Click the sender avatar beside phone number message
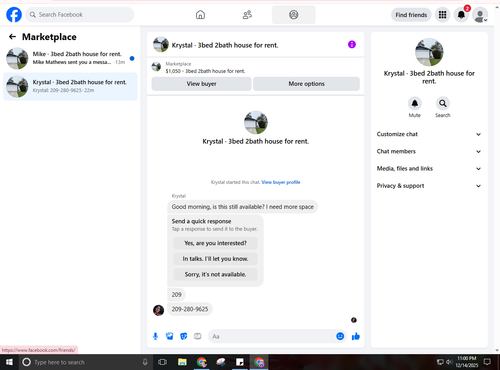 pyautogui.click(x=158, y=310)
